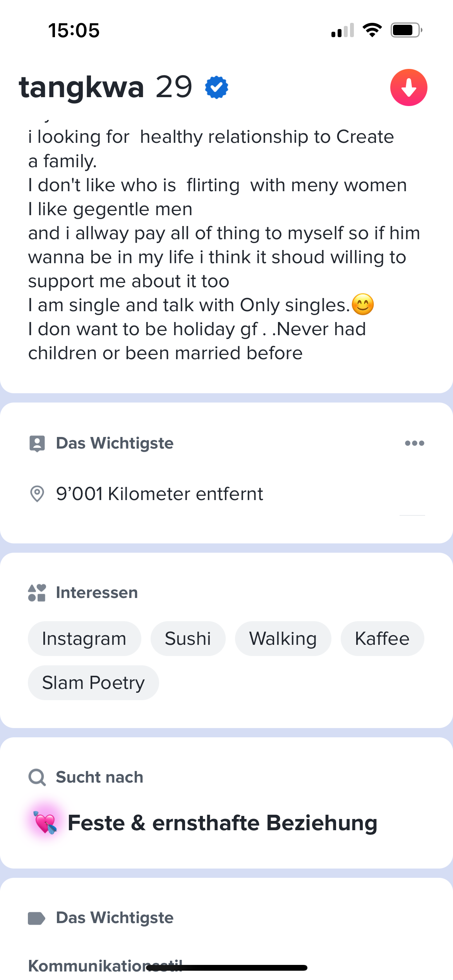The image size is (453, 980).
Task: Tap the battery indicator in status bar
Action: (406, 30)
